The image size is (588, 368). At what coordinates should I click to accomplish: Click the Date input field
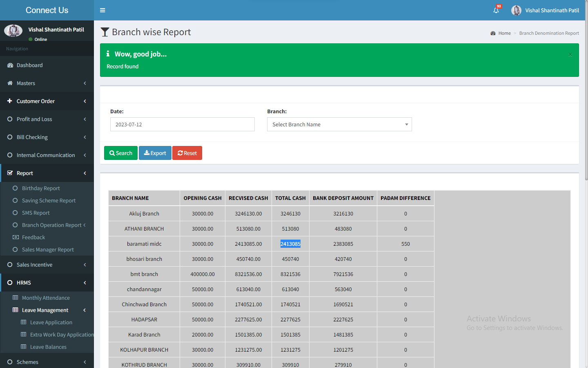click(x=183, y=124)
